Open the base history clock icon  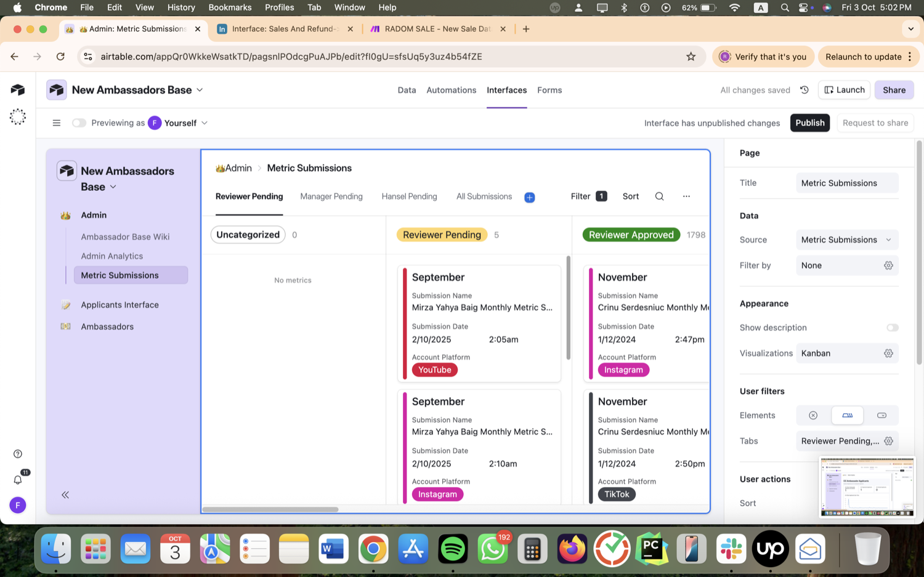tap(804, 90)
